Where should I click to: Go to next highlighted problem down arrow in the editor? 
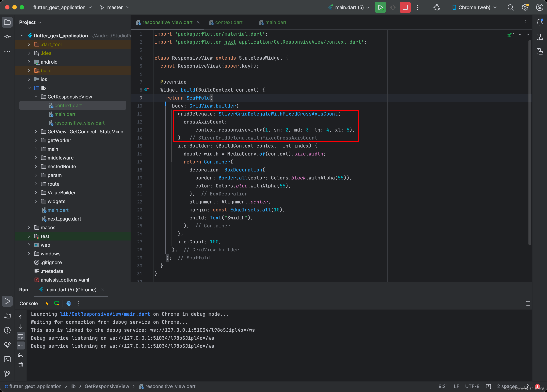[x=528, y=35]
